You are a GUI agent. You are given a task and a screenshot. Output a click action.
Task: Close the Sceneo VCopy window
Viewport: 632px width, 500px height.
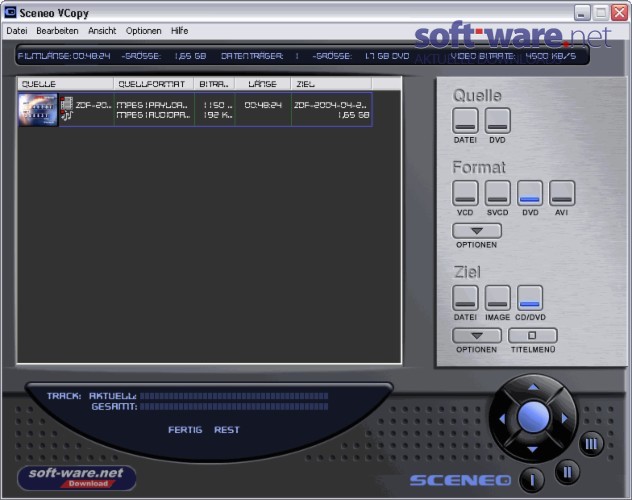[619, 13]
